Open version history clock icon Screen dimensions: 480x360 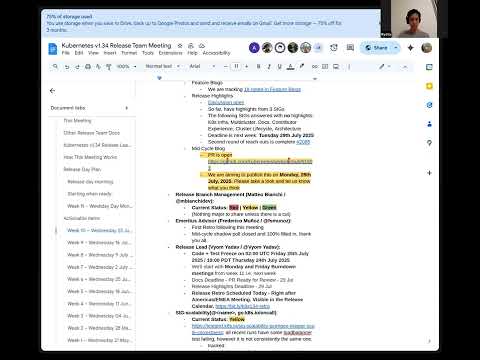click(x=334, y=48)
